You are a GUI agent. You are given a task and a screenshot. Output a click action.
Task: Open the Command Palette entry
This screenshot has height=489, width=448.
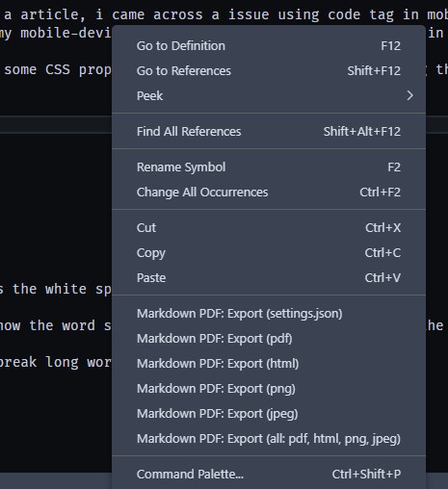269,475
